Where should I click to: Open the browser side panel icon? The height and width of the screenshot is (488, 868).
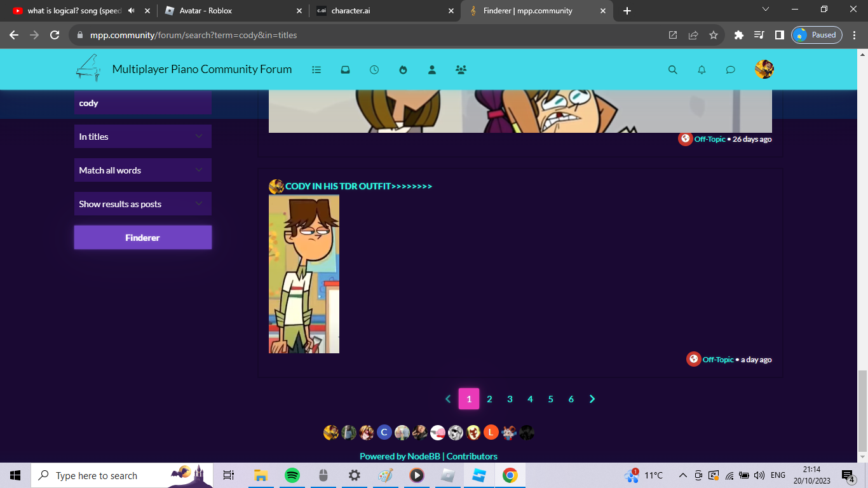point(780,35)
